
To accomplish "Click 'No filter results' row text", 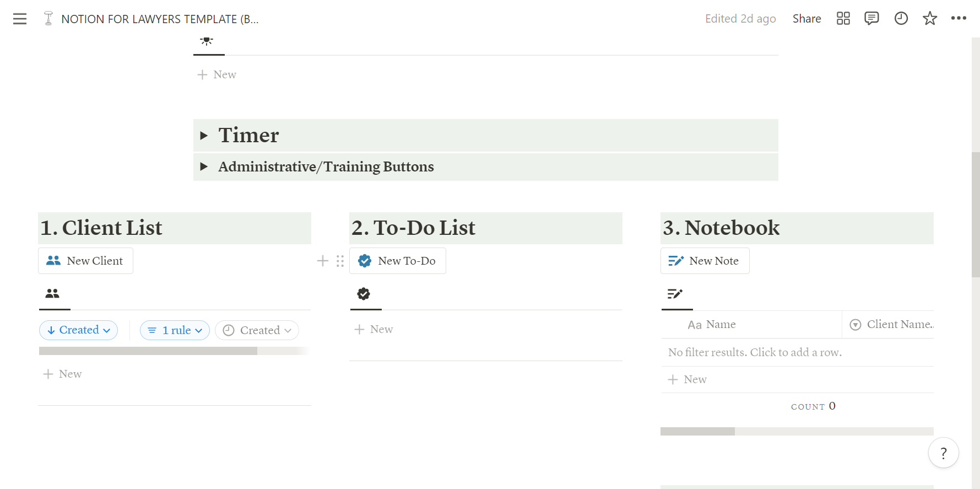I will click(x=755, y=352).
